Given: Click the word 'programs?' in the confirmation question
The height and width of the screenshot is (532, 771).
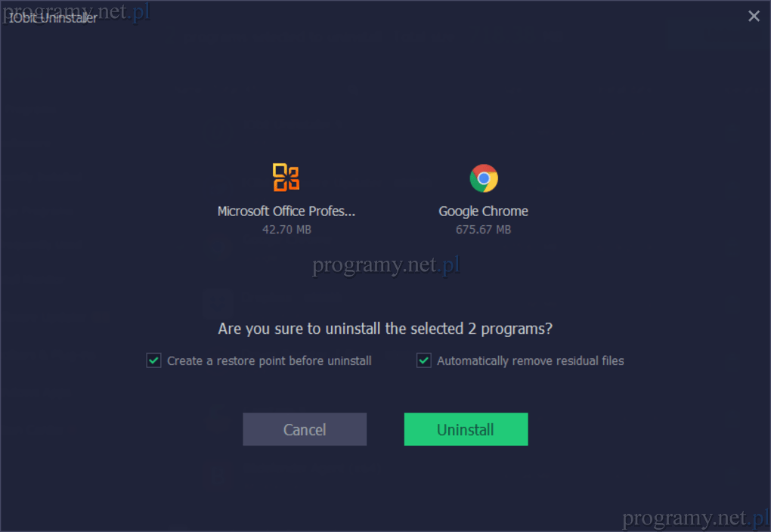Looking at the screenshot, I should pyautogui.click(x=517, y=329).
